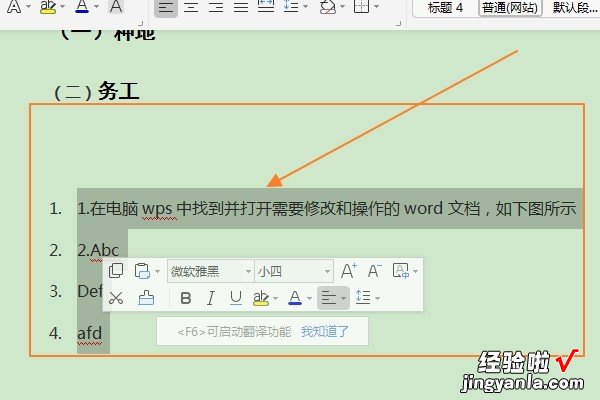Apply yellow highlight from the mini toolbar

click(261, 298)
